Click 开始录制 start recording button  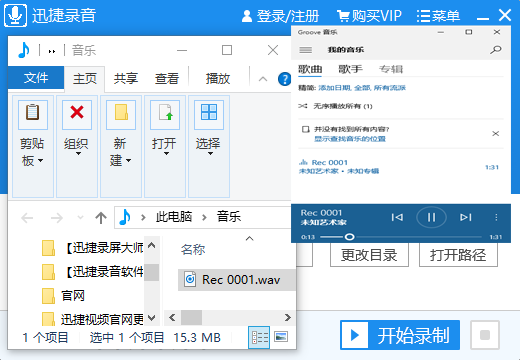pos(400,335)
